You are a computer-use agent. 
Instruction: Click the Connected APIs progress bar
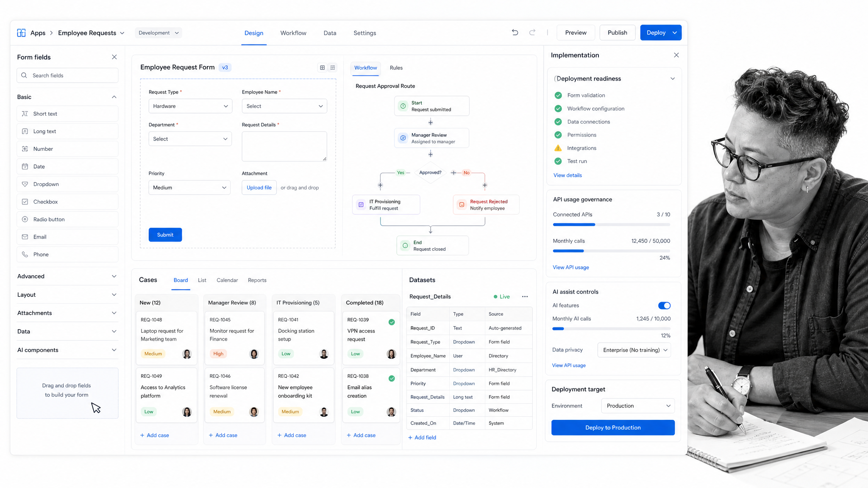tap(612, 225)
